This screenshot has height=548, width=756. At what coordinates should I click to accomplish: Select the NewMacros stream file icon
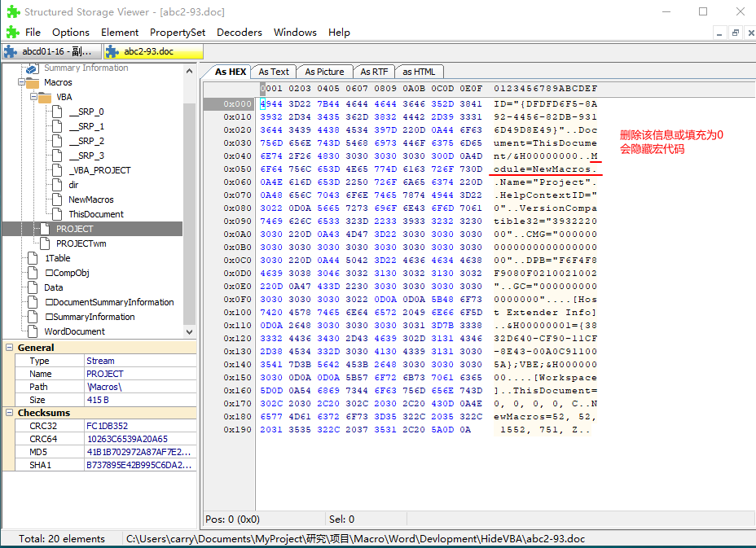pyautogui.click(x=57, y=199)
